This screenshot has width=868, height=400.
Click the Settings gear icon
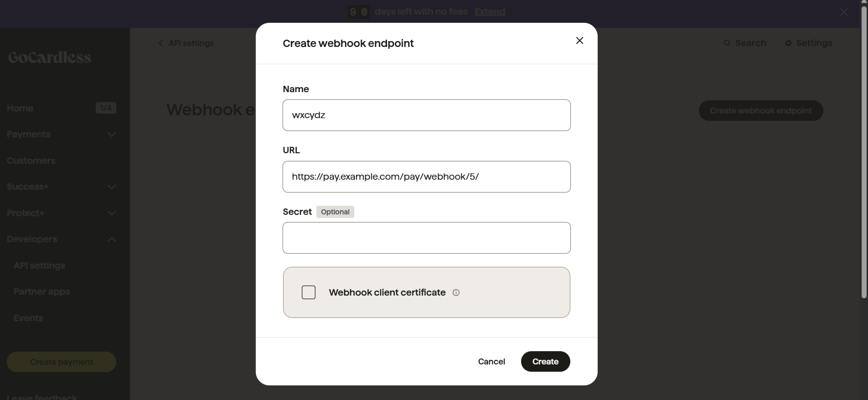click(788, 43)
